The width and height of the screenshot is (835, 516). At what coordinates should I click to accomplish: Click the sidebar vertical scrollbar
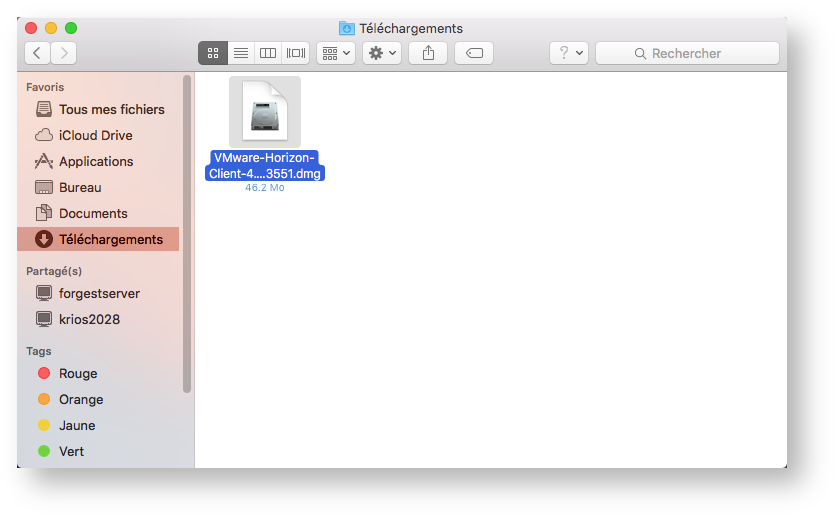tap(187, 234)
